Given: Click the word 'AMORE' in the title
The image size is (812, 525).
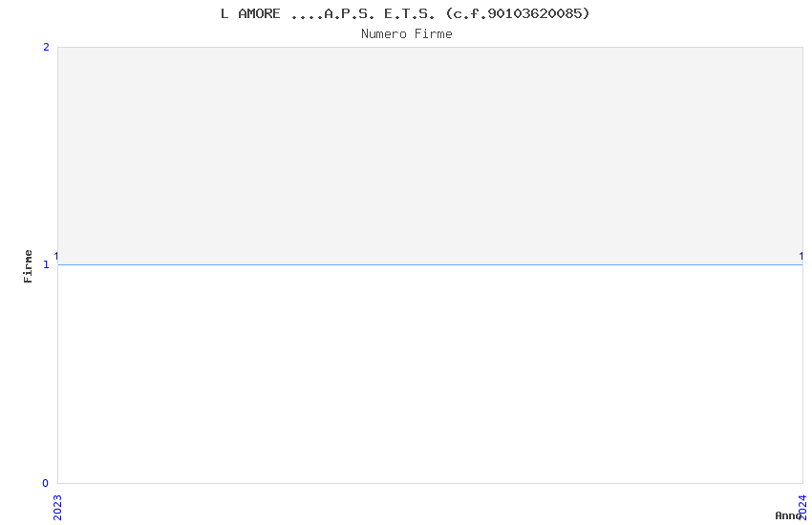Looking at the screenshot, I should pos(259,14).
